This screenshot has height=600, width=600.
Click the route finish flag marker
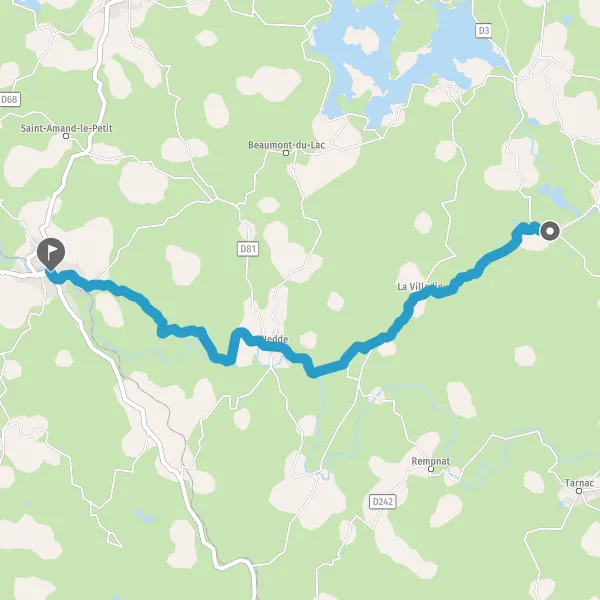(51, 254)
